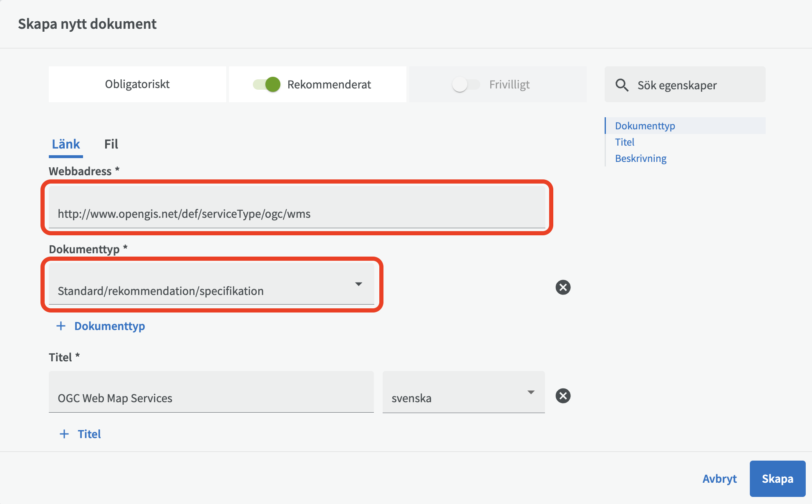Switch to the Fil tab
The width and height of the screenshot is (812, 504).
pos(111,144)
